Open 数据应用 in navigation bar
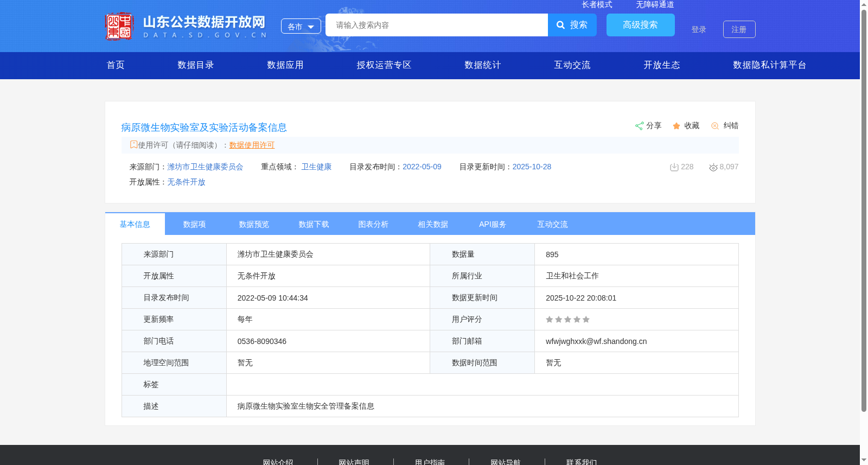Viewport: 868px width, 465px height. pos(285,65)
